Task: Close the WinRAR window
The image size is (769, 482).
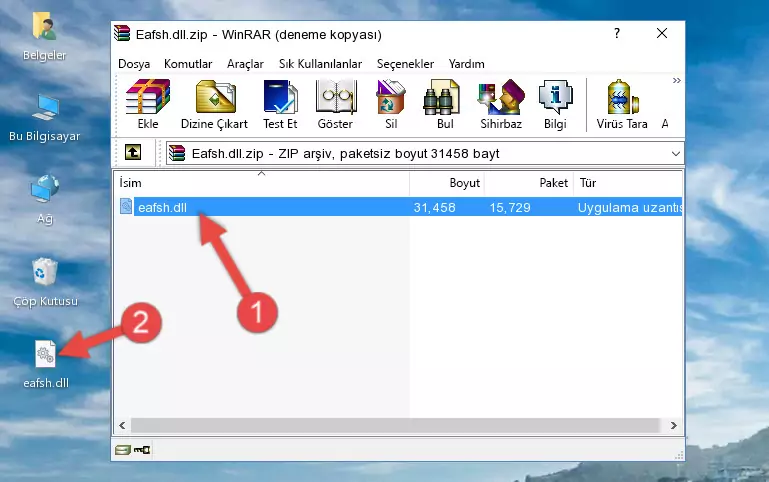Action: [x=662, y=33]
